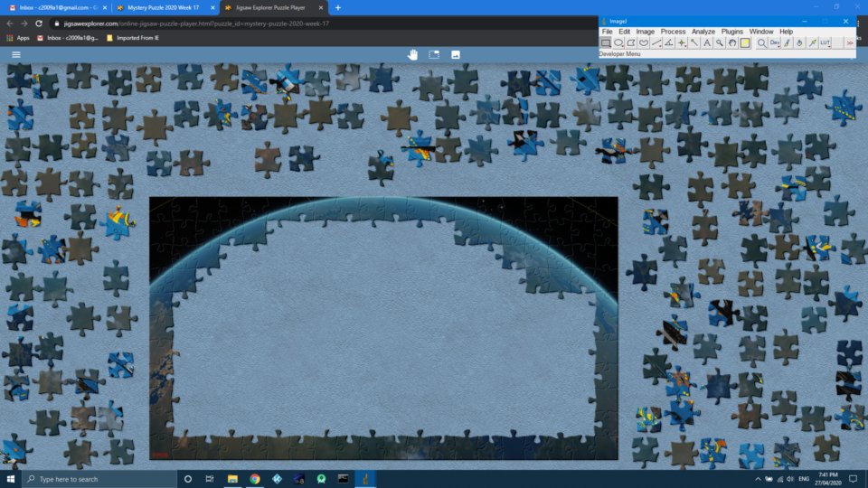Click the browser address bar URL

click(196, 23)
